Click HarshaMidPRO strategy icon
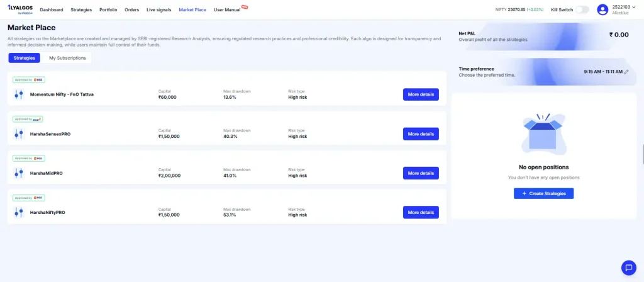644x282 pixels. click(18, 174)
